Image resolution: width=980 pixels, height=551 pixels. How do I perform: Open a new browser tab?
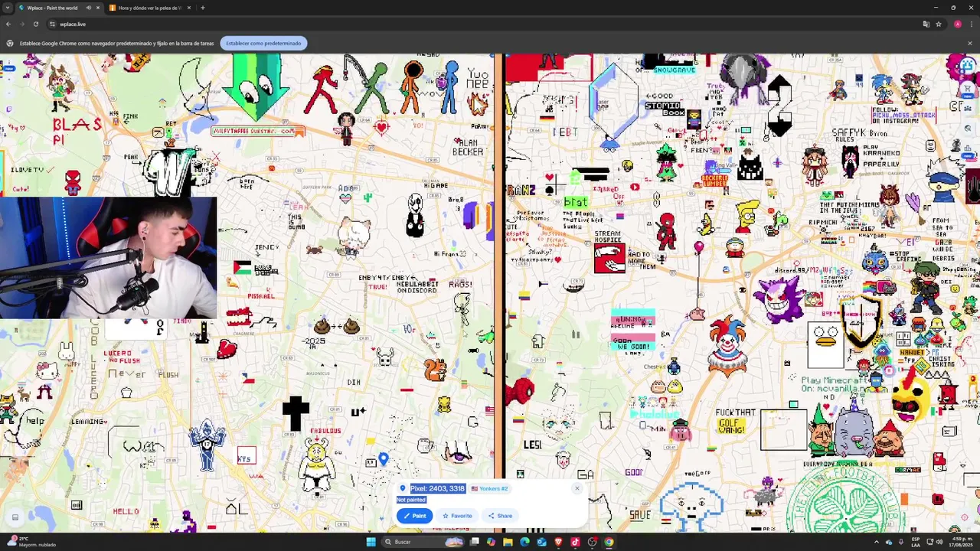click(x=202, y=8)
